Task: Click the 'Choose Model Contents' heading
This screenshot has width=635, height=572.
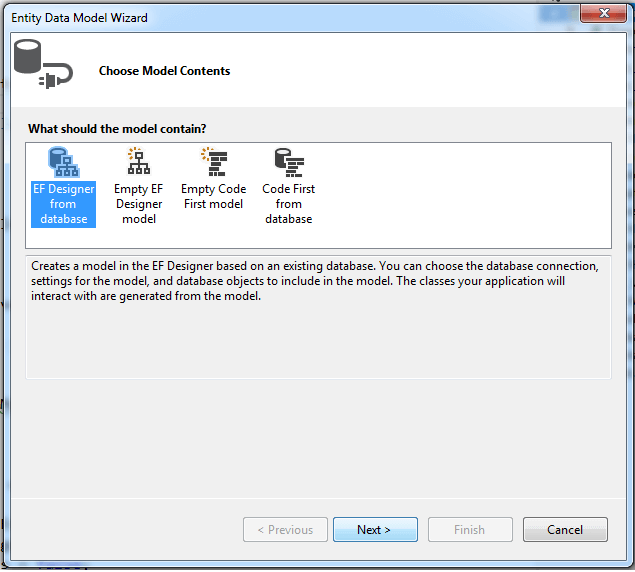Action: [164, 71]
